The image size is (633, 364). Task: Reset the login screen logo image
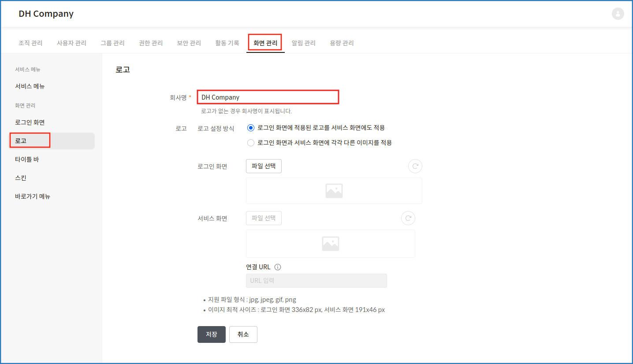tap(415, 166)
